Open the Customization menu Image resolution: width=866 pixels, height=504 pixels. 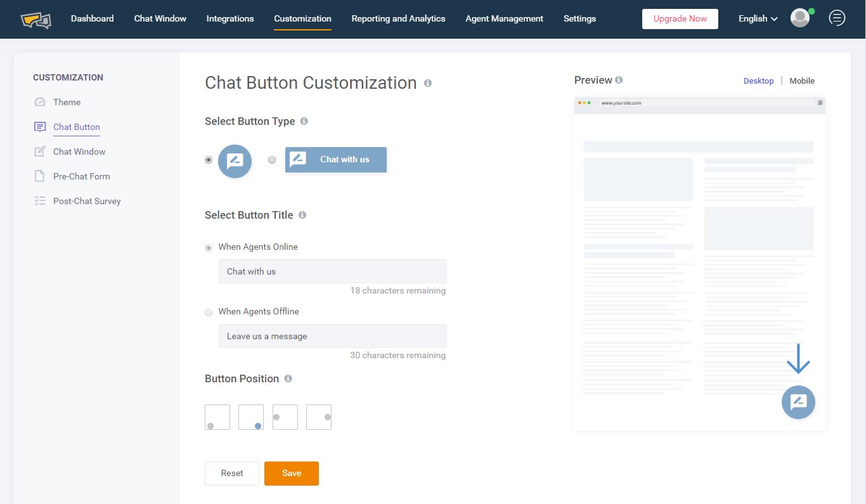[x=303, y=19]
